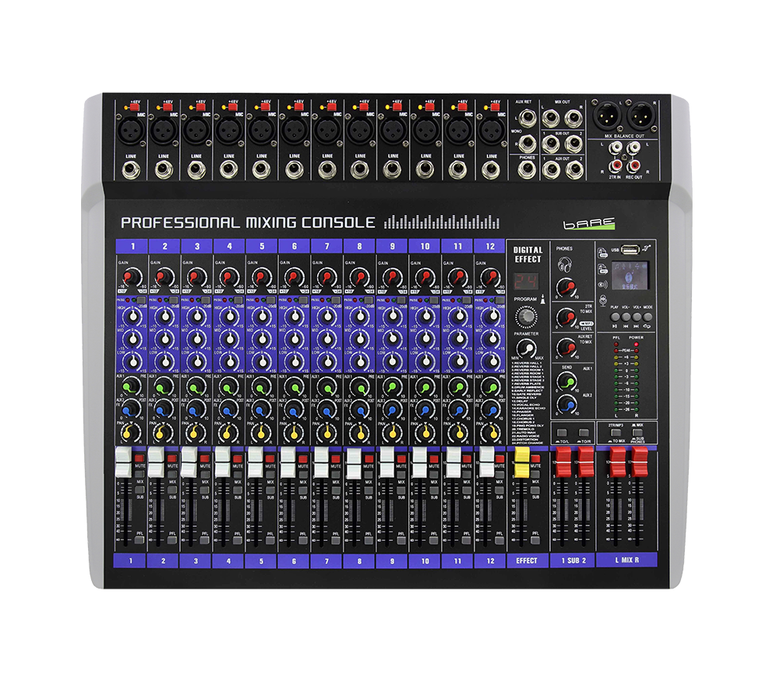
Task: Click the white REC OUT L RCA socket
Action: tap(634, 147)
